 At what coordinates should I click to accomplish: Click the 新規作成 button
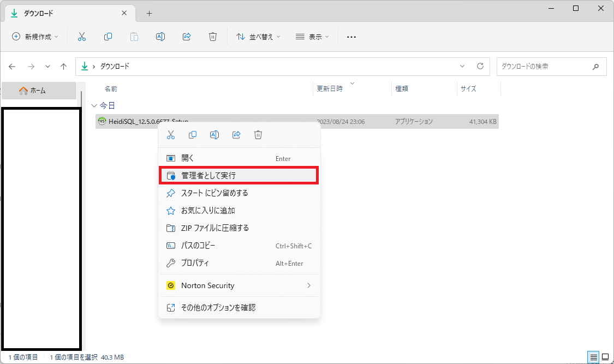35,37
